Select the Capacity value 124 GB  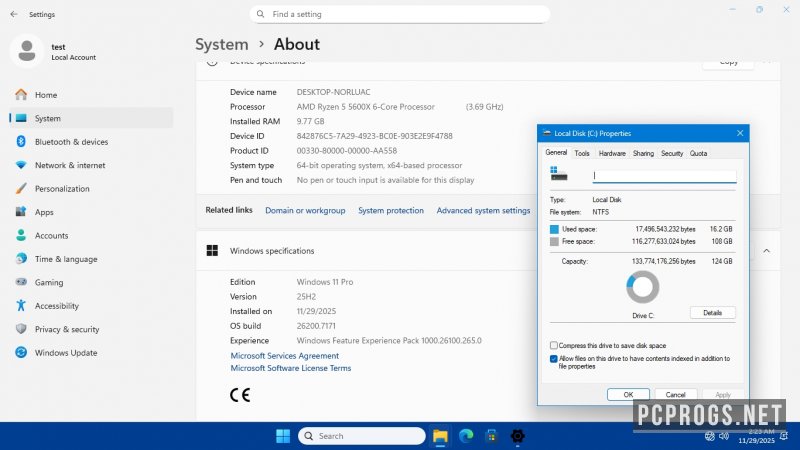722,261
